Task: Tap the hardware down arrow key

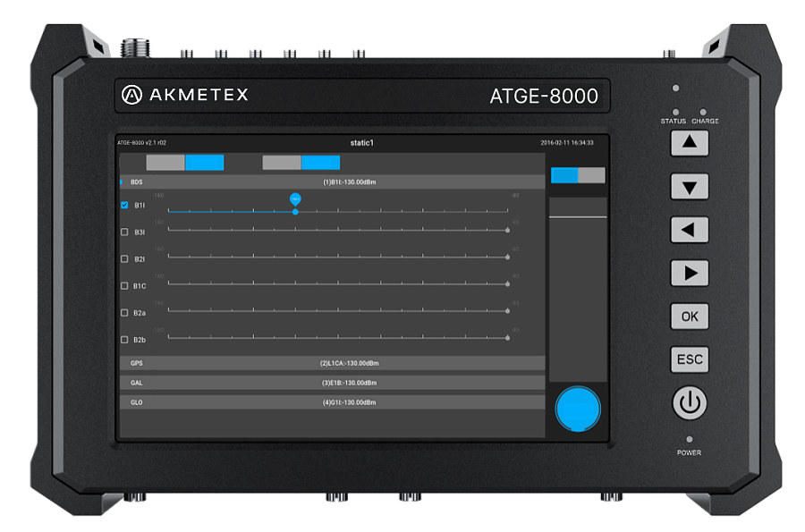Action: point(690,186)
